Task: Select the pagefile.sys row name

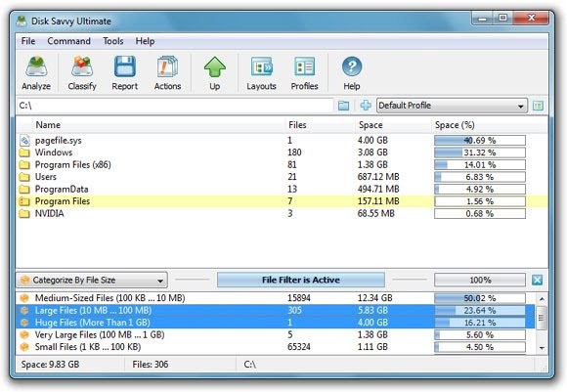Action: pyautogui.click(x=59, y=141)
